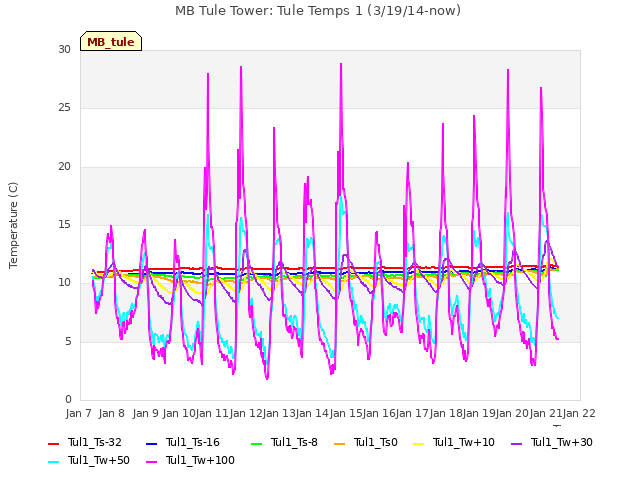
Task: Click the Jan 22 x-axis label
Action: tap(579, 414)
